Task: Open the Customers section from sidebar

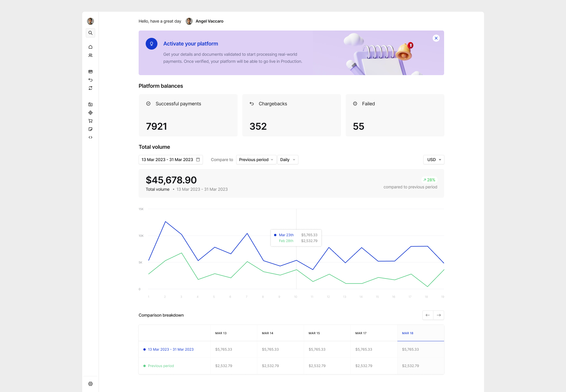Action: click(x=90, y=55)
